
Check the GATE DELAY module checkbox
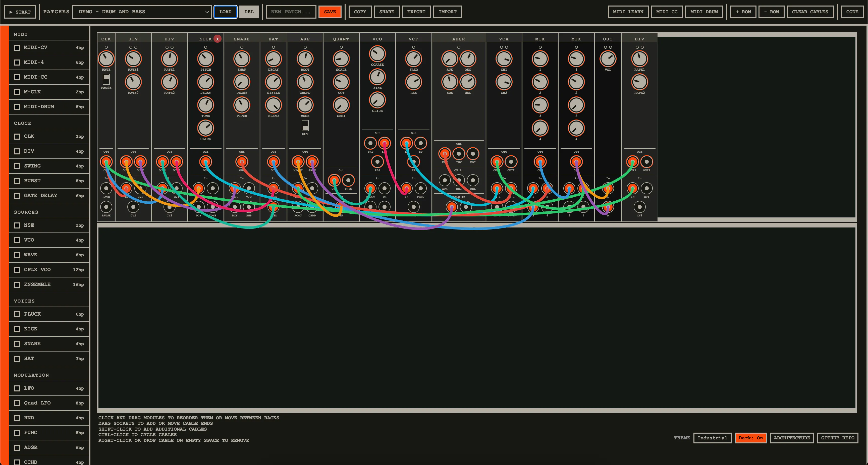click(x=17, y=195)
